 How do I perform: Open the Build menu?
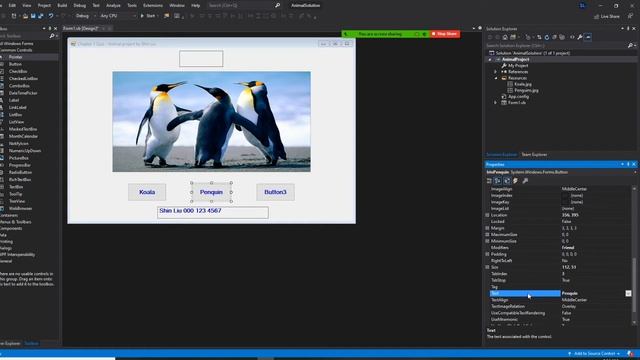pos(62,5)
